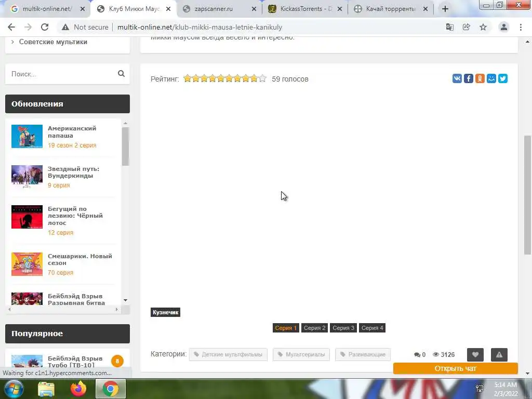Image resolution: width=532 pixels, height=399 pixels.
Task: Open a new browser tab
Action: 445,9
